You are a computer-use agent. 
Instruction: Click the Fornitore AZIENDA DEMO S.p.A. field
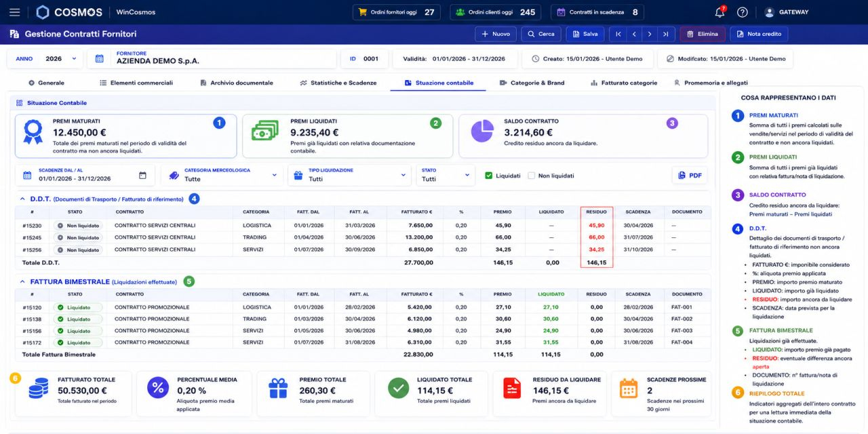click(x=212, y=59)
